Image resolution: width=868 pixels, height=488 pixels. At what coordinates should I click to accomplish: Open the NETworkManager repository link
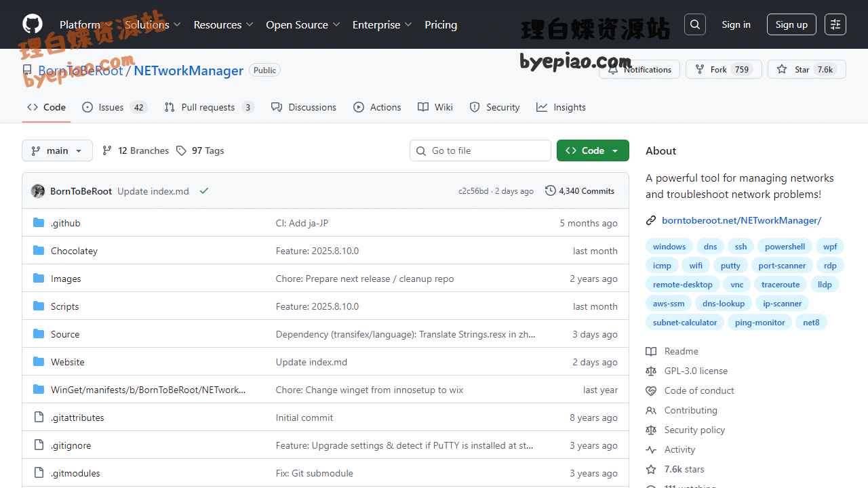pos(189,70)
